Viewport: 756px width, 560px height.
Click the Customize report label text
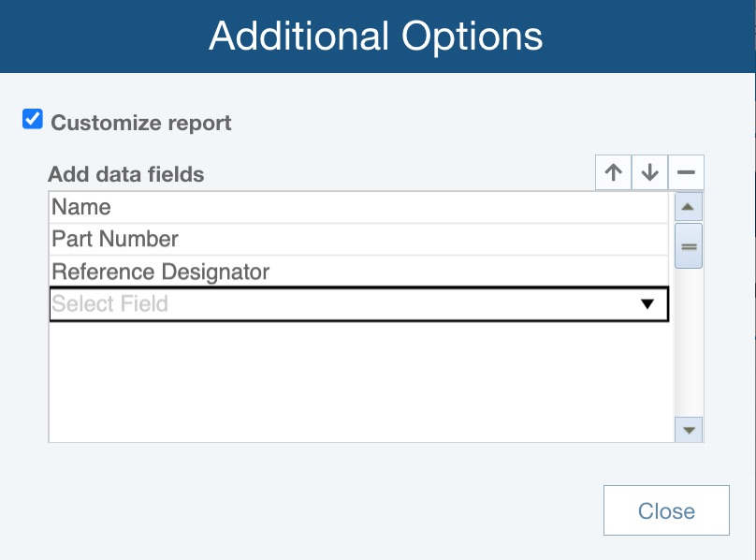(140, 123)
